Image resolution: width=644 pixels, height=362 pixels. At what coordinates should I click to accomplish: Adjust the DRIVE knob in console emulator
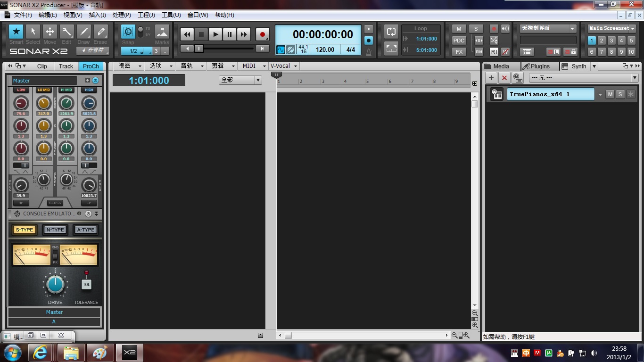pyautogui.click(x=55, y=284)
